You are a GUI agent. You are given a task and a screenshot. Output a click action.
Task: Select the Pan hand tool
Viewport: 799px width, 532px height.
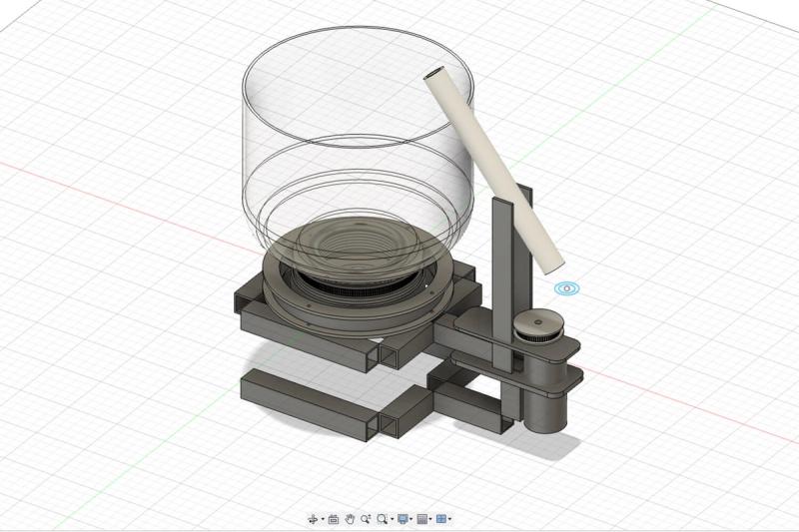coord(351,519)
